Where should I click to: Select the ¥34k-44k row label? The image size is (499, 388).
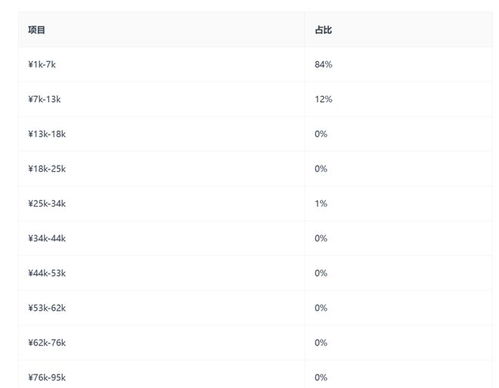(x=47, y=238)
